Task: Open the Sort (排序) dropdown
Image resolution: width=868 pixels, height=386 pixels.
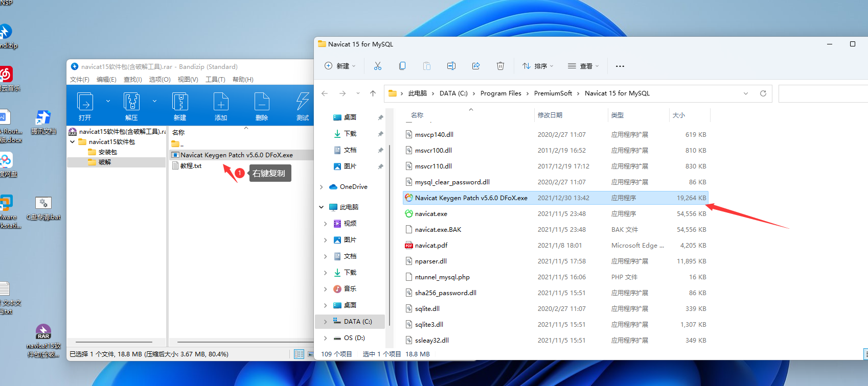Action: pos(538,66)
